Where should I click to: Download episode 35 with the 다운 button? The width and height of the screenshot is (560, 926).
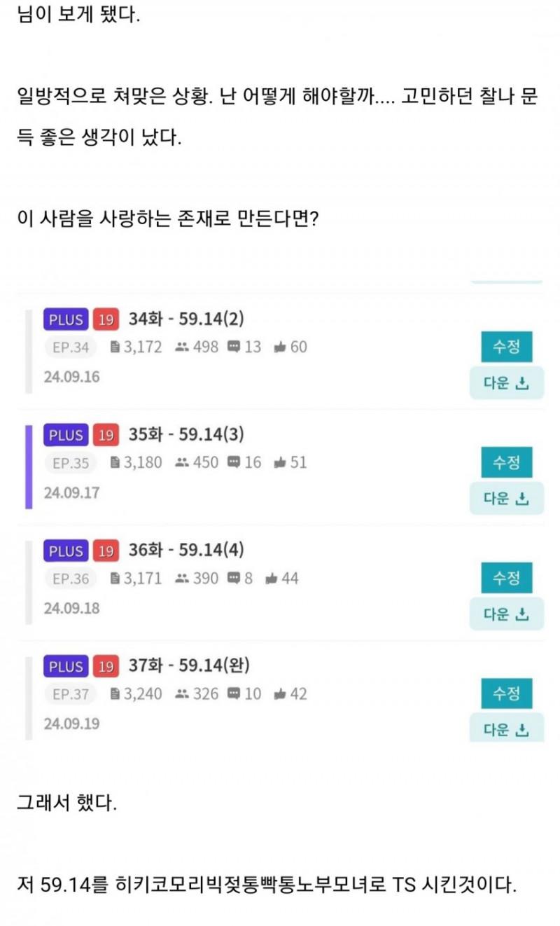pyautogui.click(x=506, y=499)
